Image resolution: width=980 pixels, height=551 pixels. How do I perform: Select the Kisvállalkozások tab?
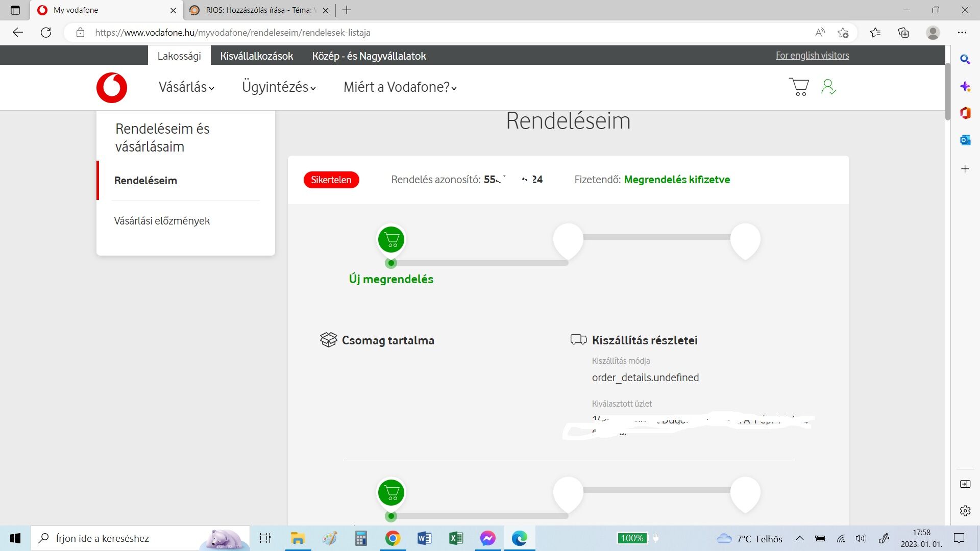coord(256,56)
